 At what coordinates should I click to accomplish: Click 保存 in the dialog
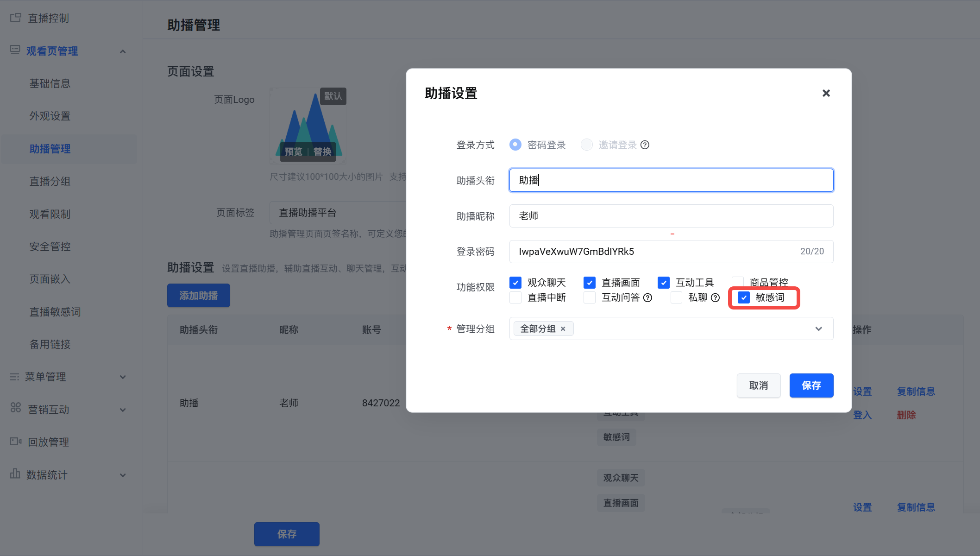(811, 385)
